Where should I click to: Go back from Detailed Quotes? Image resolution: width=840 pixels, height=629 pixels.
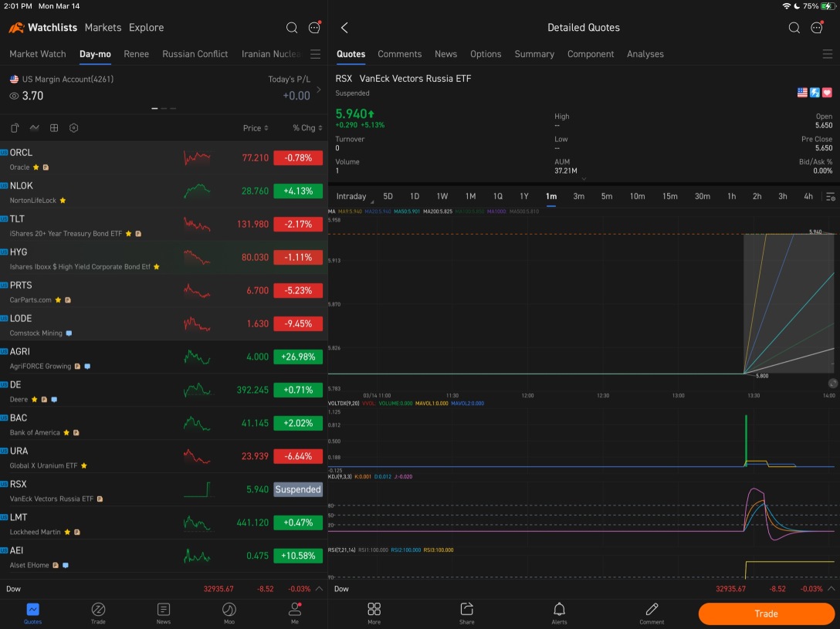[344, 28]
